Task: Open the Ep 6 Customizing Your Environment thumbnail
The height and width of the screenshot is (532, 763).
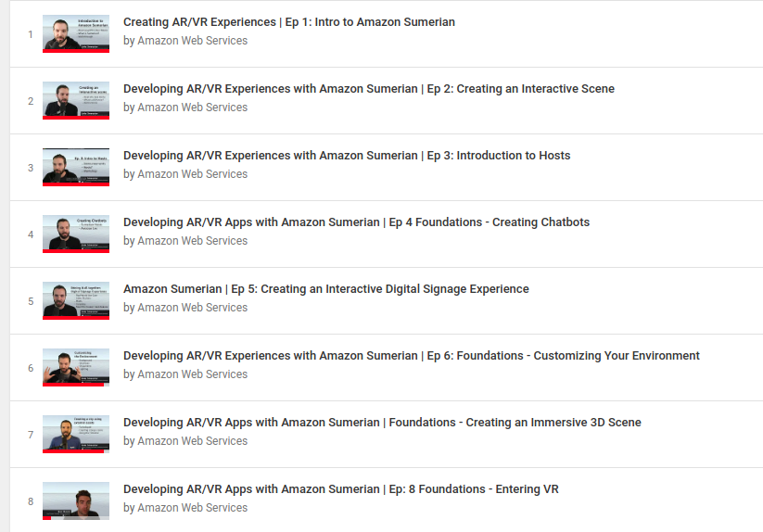Action: coord(76,367)
